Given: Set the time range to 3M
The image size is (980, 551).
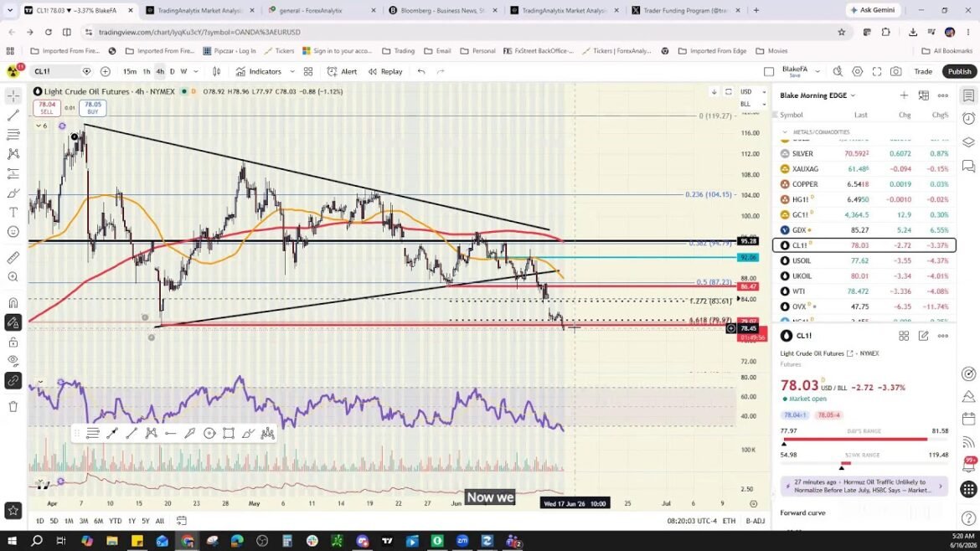Looking at the screenshot, I should click(83, 520).
